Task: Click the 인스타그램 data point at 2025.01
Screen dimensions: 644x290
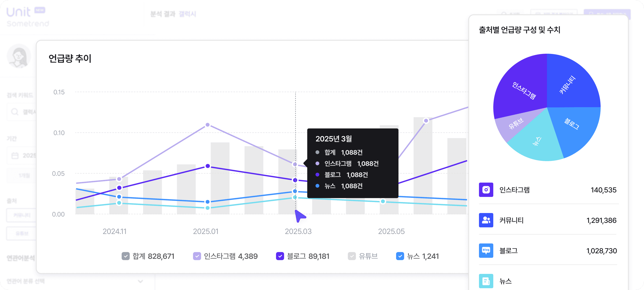Action: 208,125
